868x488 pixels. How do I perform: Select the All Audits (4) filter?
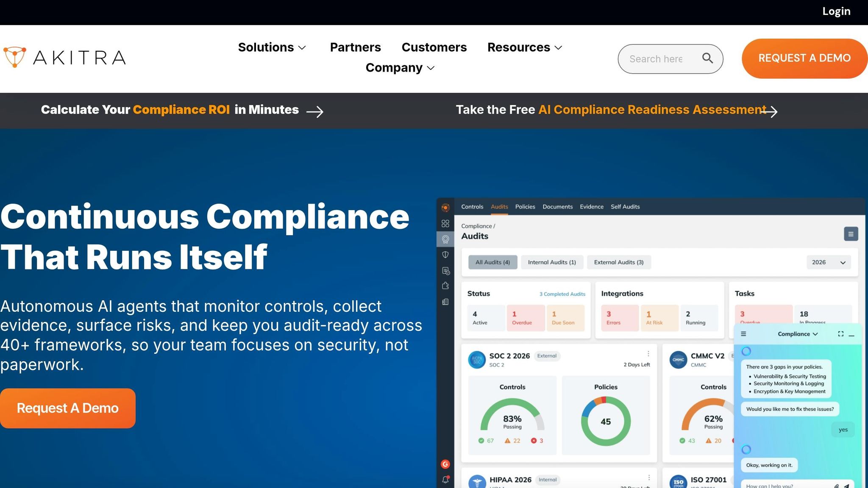(492, 262)
